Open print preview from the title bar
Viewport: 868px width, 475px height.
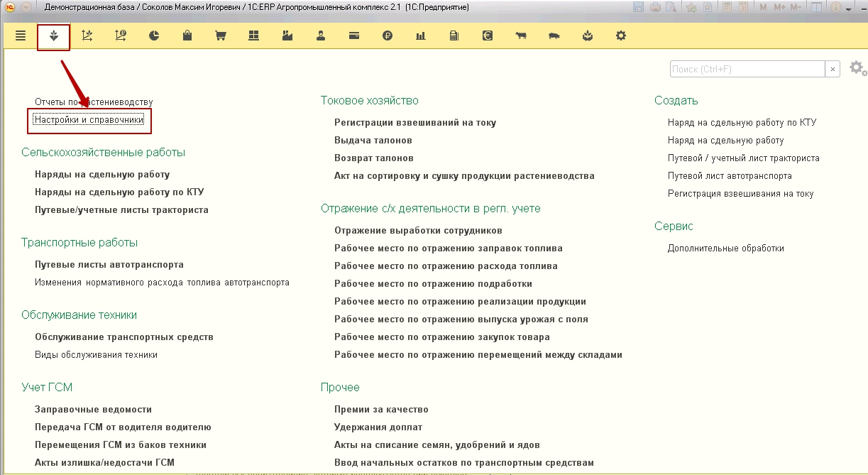pos(669,7)
